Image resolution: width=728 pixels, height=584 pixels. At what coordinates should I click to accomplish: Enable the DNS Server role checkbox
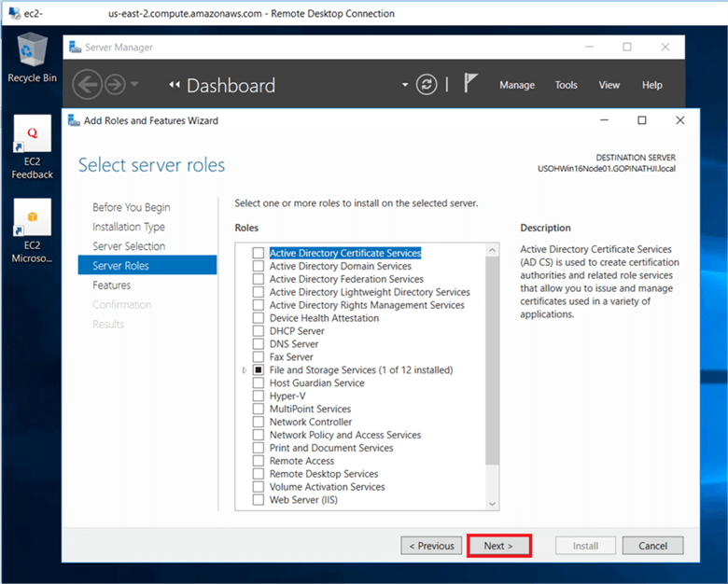[x=259, y=344]
